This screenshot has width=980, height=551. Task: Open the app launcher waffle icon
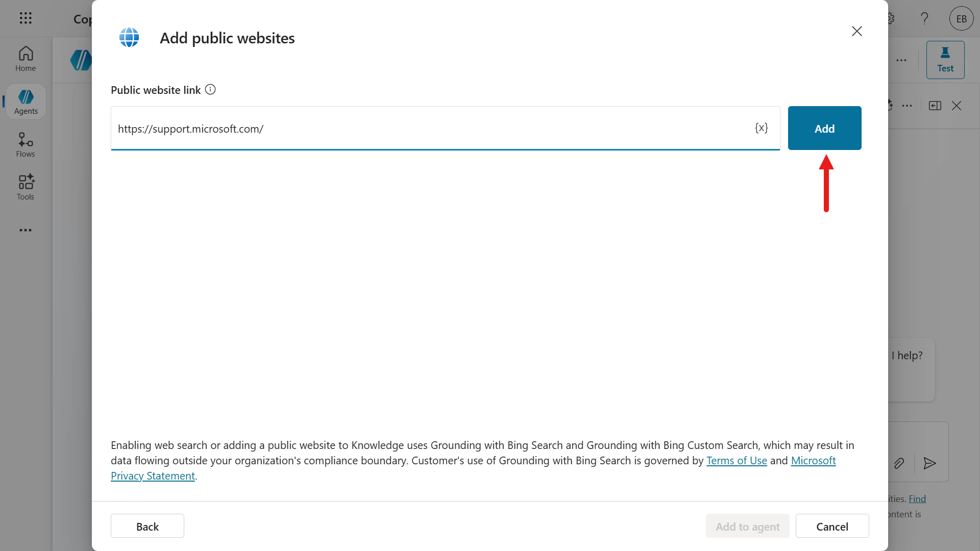(x=26, y=18)
